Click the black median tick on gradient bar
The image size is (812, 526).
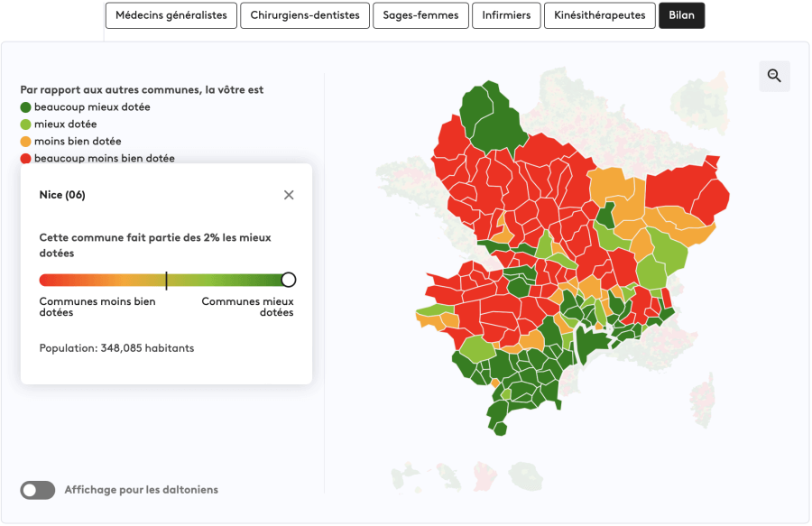pos(166,280)
